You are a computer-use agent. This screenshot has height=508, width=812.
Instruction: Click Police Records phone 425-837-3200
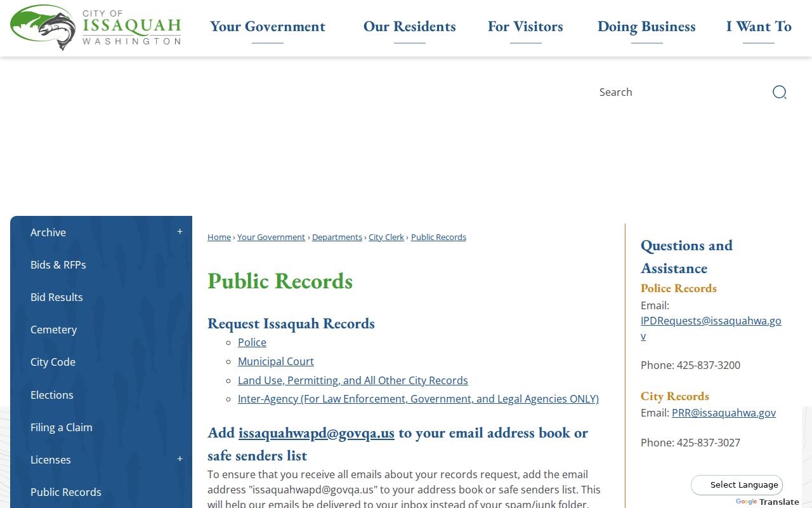pyautogui.click(x=709, y=365)
